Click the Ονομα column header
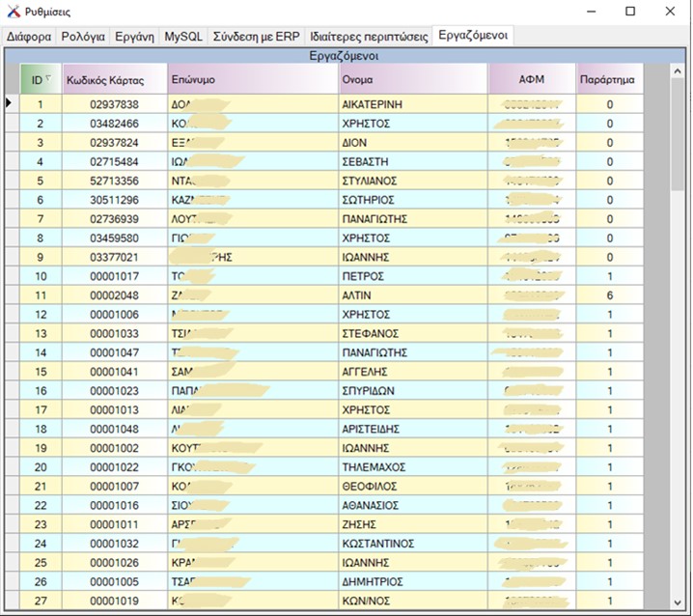 (x=413, y=80)
